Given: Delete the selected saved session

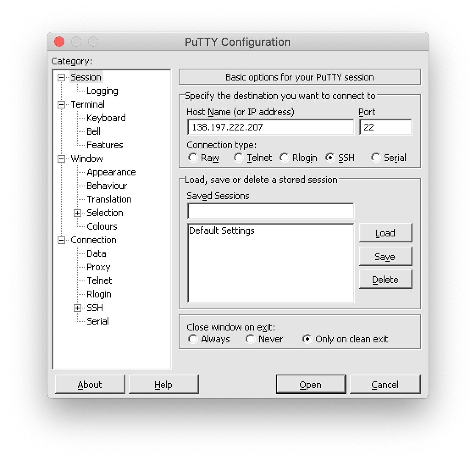Looking at the screenshot, I should [x=385, y=279].
